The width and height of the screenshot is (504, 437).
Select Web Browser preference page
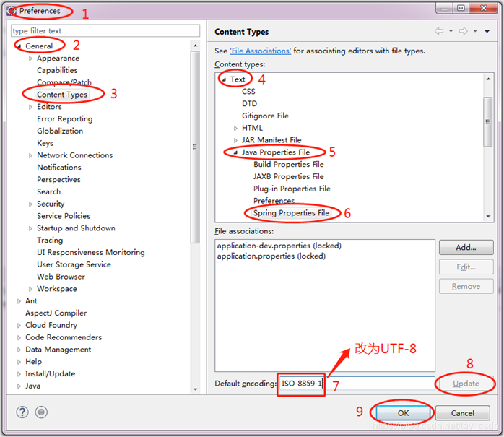[61, 277]
